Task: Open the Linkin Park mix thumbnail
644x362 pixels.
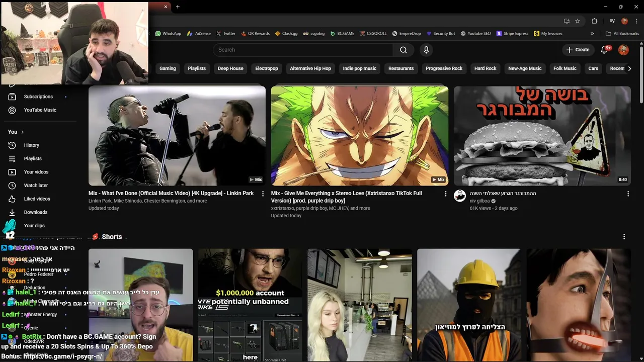Action: 177,136
